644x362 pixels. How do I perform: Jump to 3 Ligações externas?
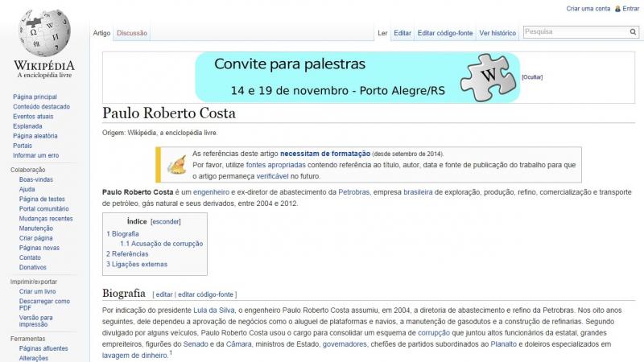point(137,265)
